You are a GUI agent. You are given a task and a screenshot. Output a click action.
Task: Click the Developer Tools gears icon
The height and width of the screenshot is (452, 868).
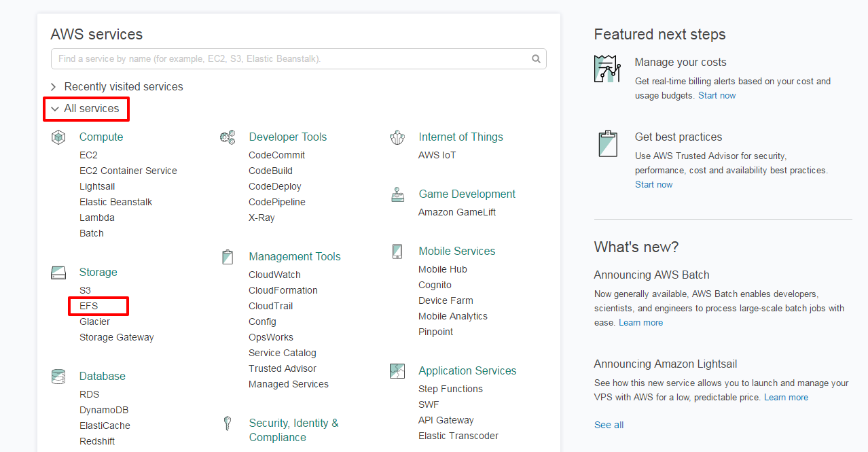click(228, 137)
